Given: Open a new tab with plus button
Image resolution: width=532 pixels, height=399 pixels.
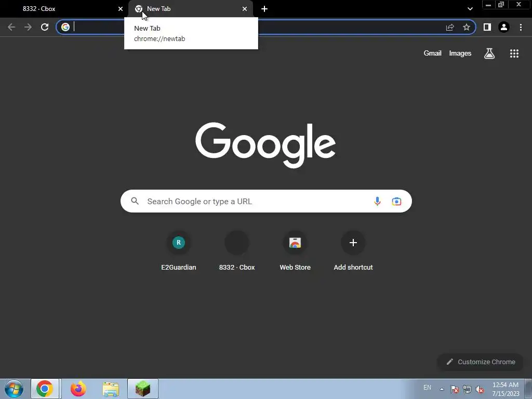Looking at the screenshot, I should coord(264,9).
